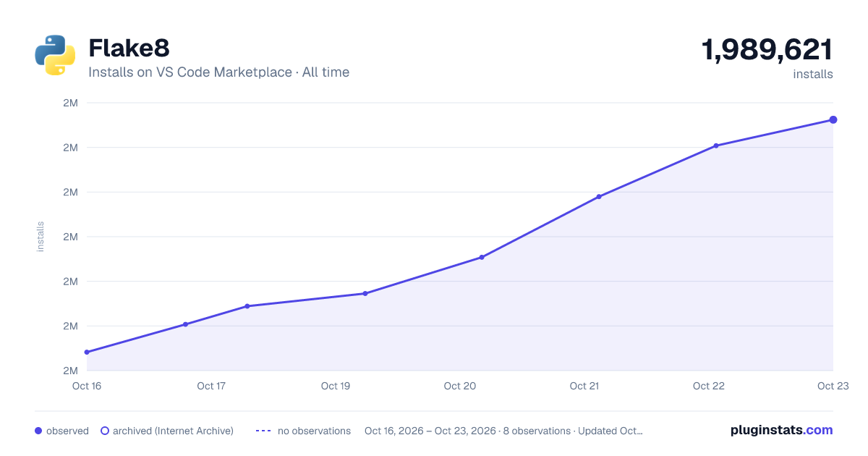Image resolution: width=868 pixels, height=456 pixels.
Task: Click the "no observations" legend label
Action: pyautogui.click(x=314, y=431)
